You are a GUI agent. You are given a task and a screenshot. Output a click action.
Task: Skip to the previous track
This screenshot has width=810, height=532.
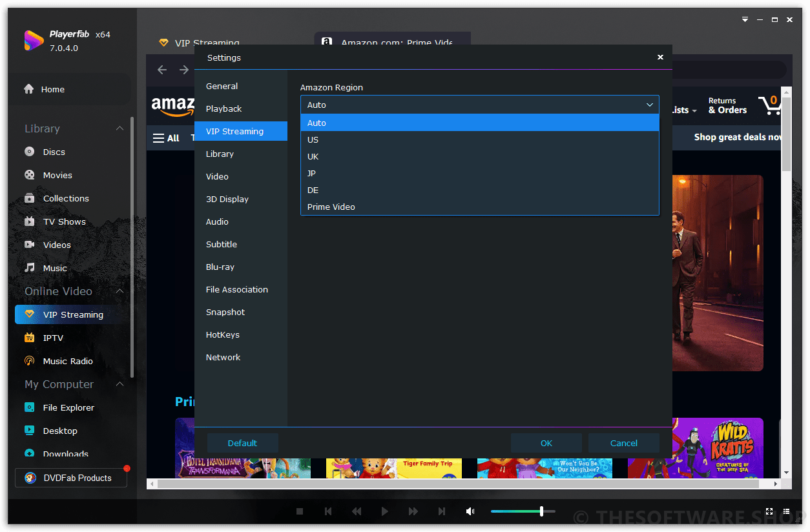(328, 511)
